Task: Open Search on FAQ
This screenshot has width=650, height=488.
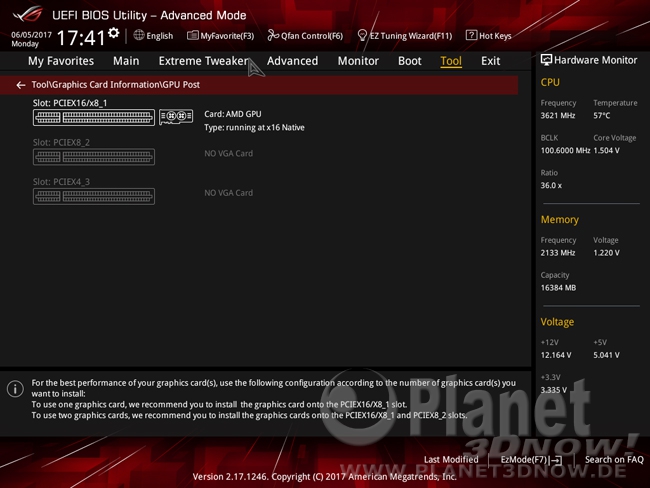Action: (614, 459)
